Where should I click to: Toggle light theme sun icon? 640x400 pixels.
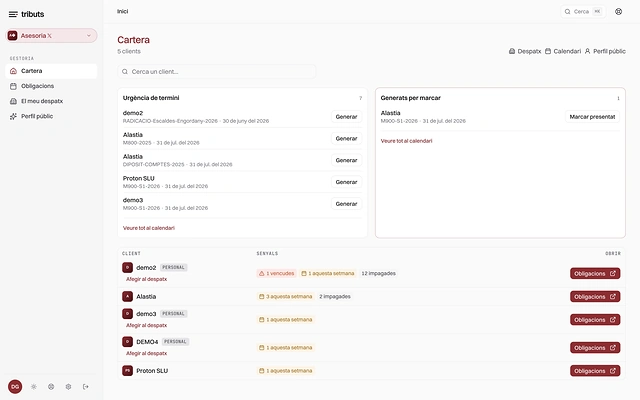[x=34, y=387]
